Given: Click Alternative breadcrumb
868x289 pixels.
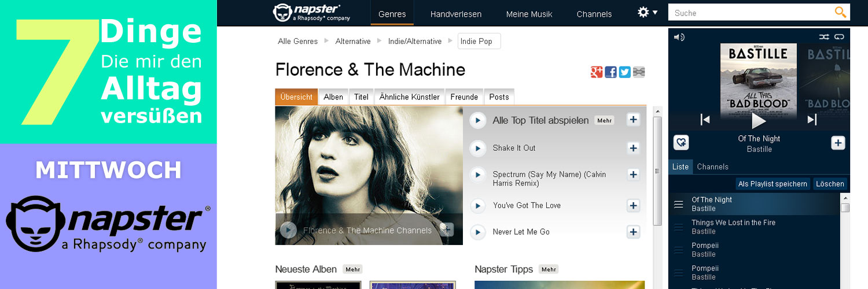Looking at the screenshot, I should click(x=353, y=41).
